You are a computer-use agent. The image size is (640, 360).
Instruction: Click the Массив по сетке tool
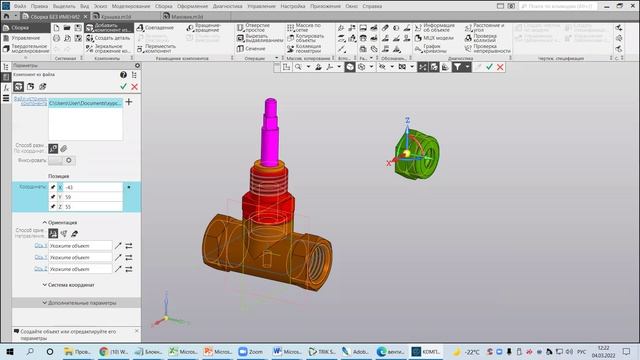(x=304, y=28)
